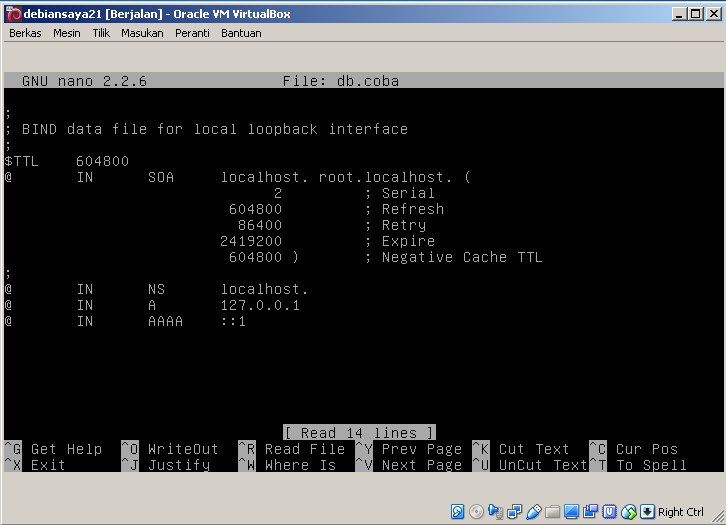The width and height of the screenshot is (726, 525).
Task: Click the Exit shortcut label
Action: pos(48,465)
